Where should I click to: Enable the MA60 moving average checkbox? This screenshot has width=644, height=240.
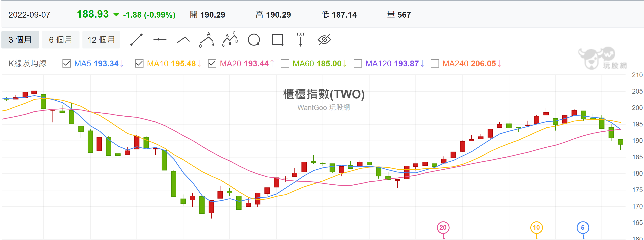point(285,63)
